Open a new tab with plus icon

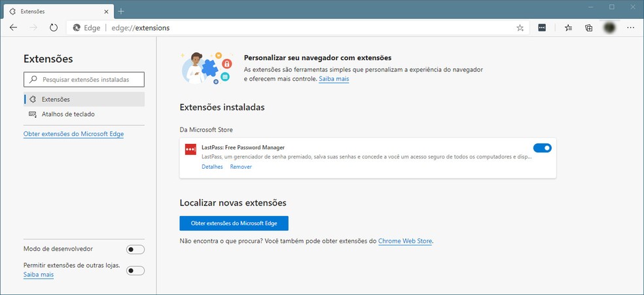click(x=121, y=11)
